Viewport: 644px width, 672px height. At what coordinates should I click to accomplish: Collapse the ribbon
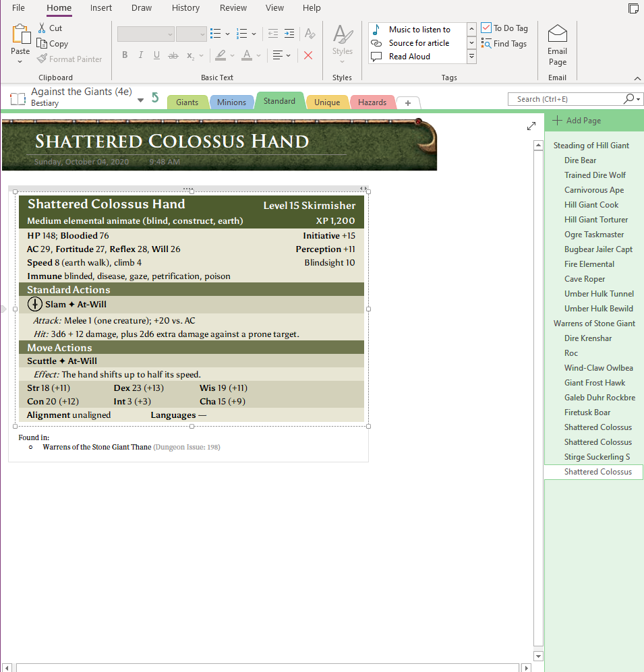click(x=637, y=78)
